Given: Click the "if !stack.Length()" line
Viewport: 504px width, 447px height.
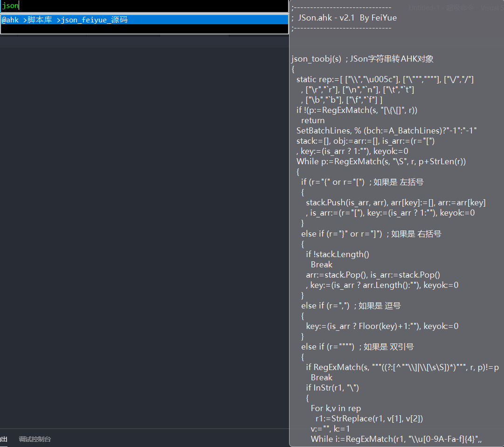Looking at the screenshot, I should point(338,254).
